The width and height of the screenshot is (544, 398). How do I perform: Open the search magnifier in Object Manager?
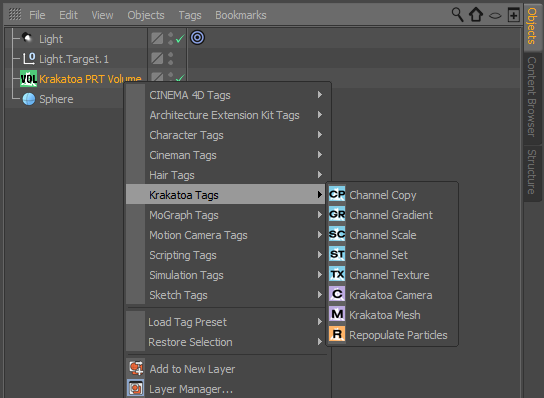457,15
